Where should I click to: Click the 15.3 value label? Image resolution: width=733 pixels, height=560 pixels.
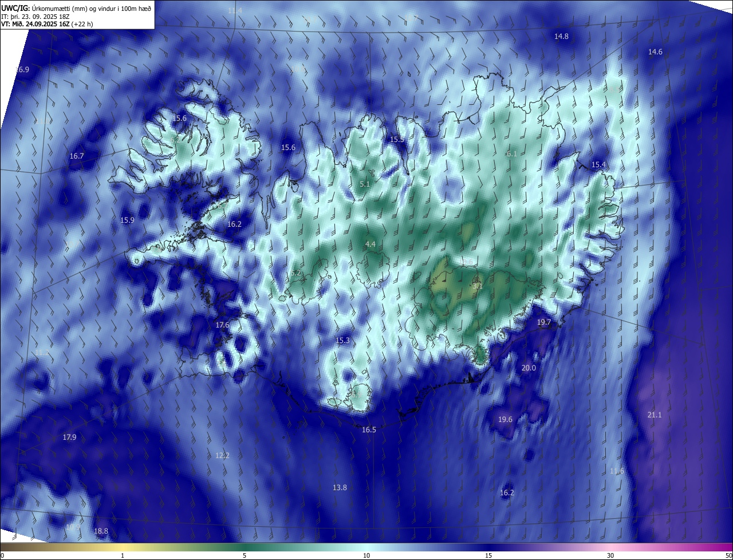click(x=342, y=341)
